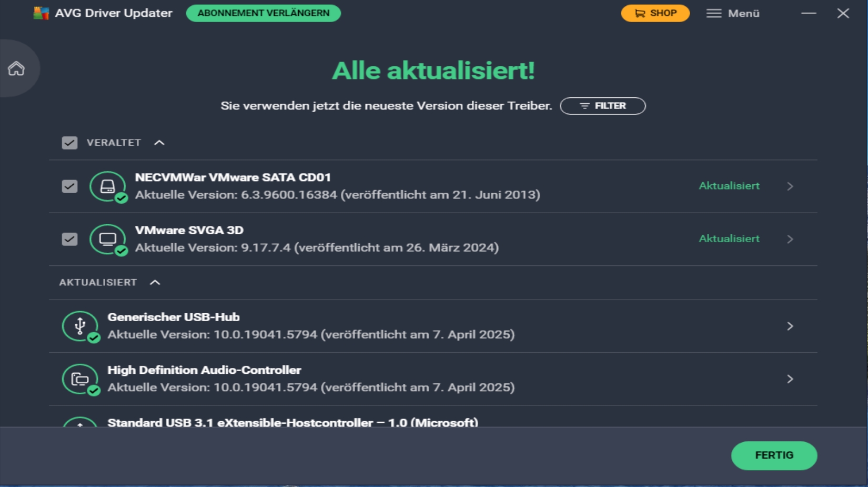Click ABONNEMENT VERLÄNGERN button
The width and height of the screenshot is (868, 487).
click(264, 13)
